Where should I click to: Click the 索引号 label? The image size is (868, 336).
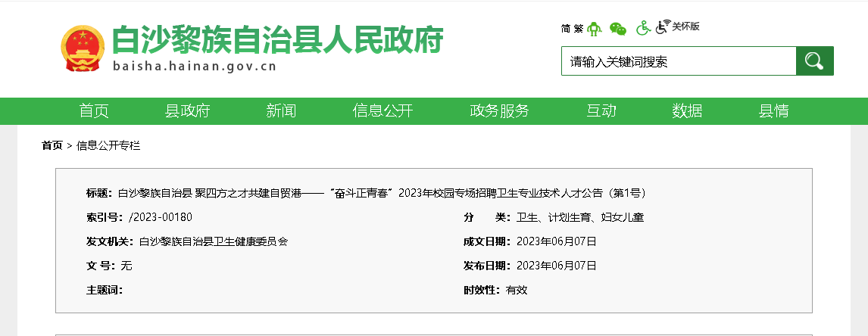click(105, 217)
